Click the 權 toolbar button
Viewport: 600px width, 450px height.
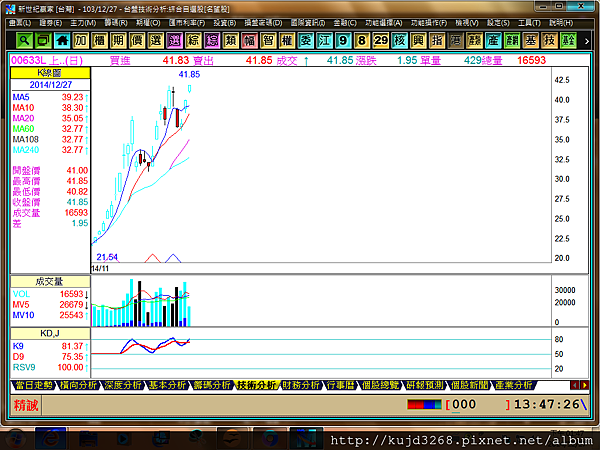(x=287, y=40)
